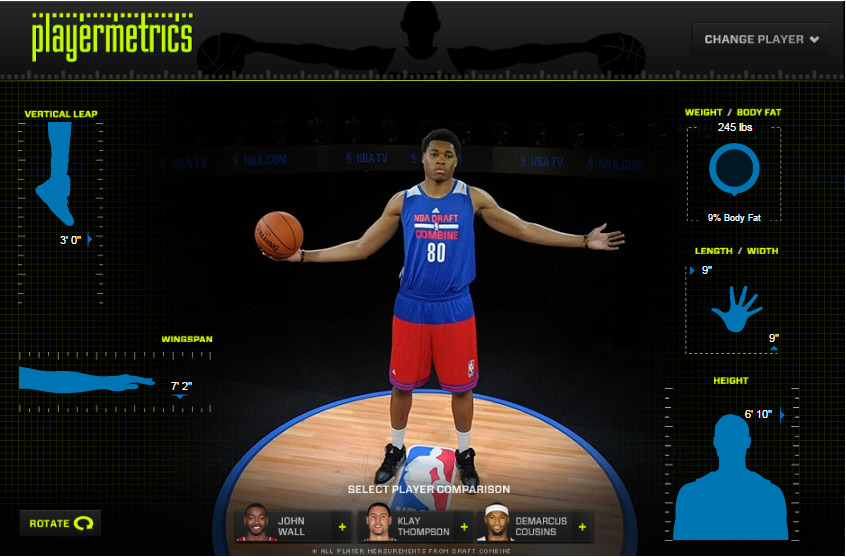Viewport: 846px width, 557px height.
Task: Click the blue hand size icon
Action: 736,309
